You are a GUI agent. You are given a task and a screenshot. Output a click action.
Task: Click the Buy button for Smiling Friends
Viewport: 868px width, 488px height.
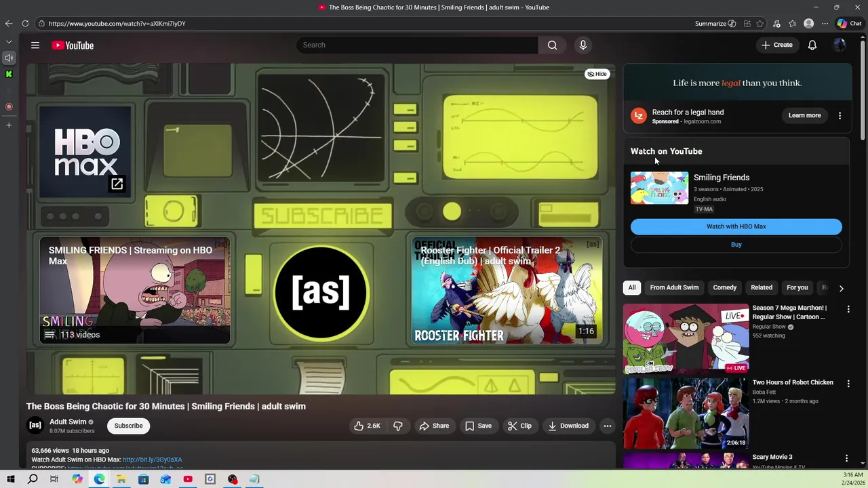coord(736,245)
